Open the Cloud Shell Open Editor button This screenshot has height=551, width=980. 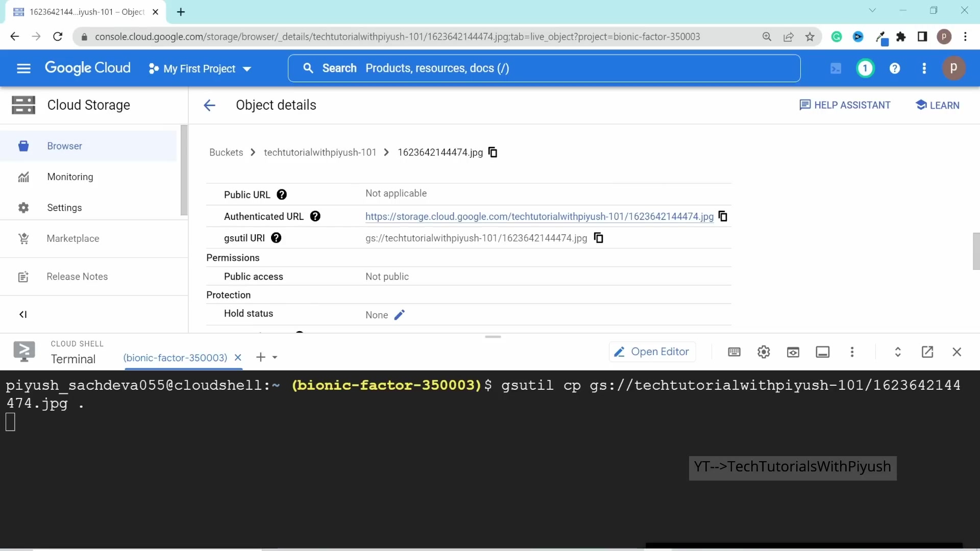tap(652, 352)
